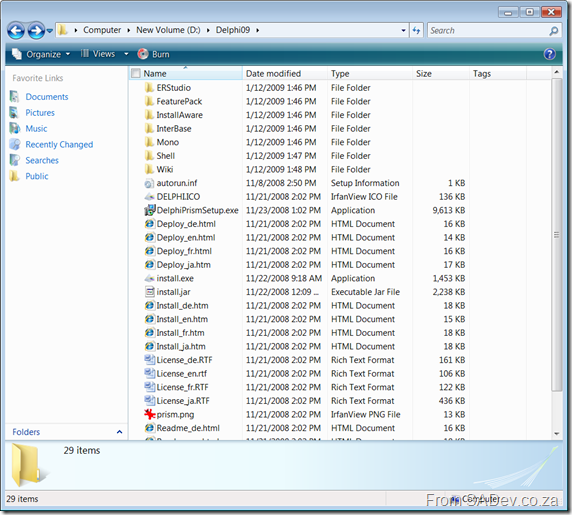Select the License_en.rtf file name
Screen dimensions: 572x515
182,374
